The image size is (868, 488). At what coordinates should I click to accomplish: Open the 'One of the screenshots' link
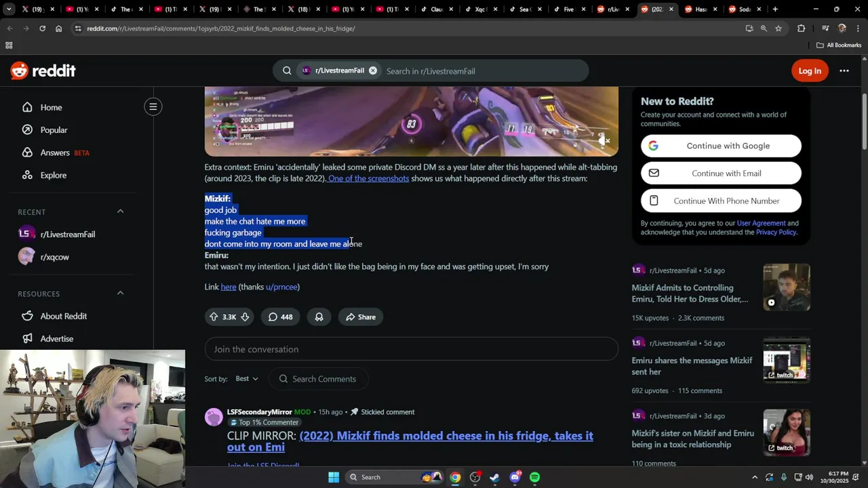[x=368, y=178]
